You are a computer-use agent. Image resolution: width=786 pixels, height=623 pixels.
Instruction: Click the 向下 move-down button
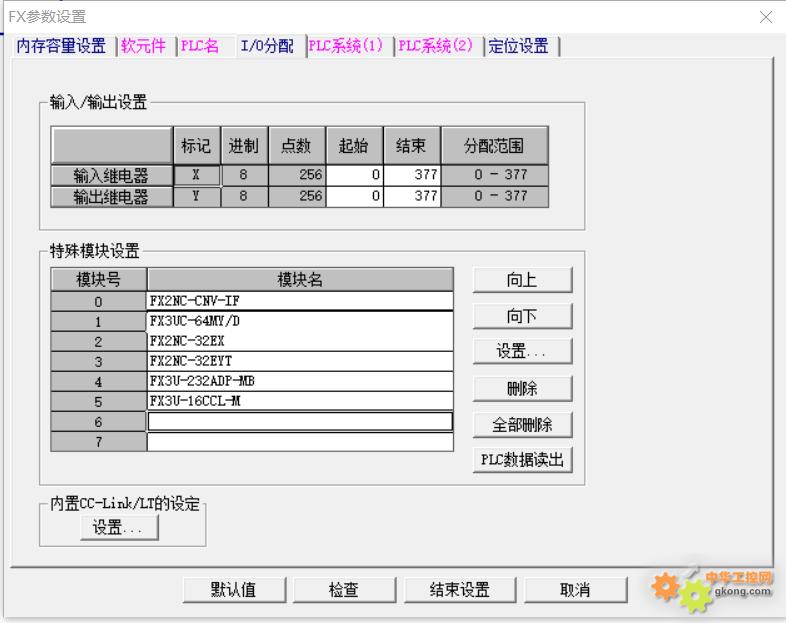coord(522,316)
